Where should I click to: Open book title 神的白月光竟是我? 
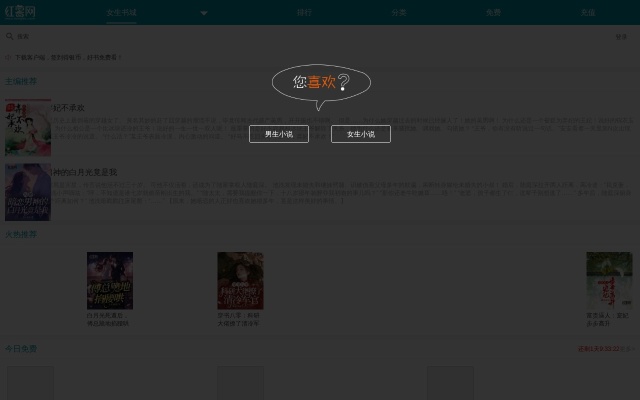(x=85, y=172)
